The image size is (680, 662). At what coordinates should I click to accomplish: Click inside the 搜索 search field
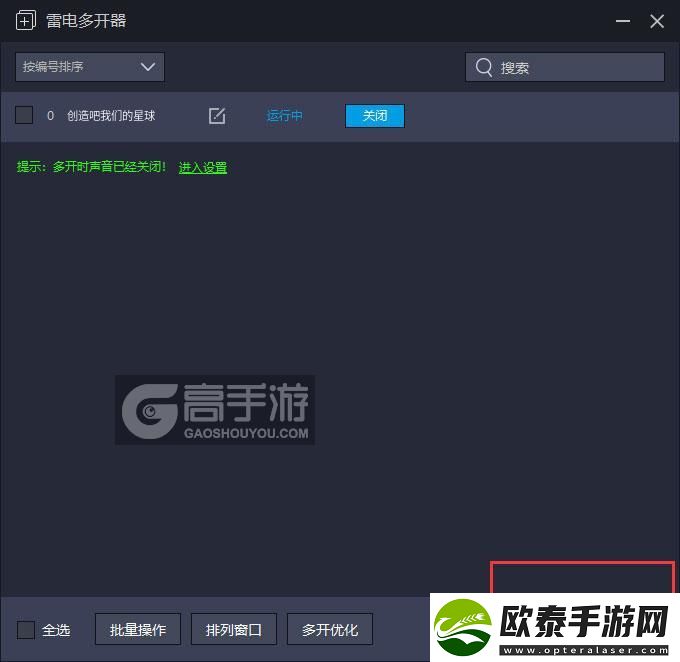click(x=565, y=67)
